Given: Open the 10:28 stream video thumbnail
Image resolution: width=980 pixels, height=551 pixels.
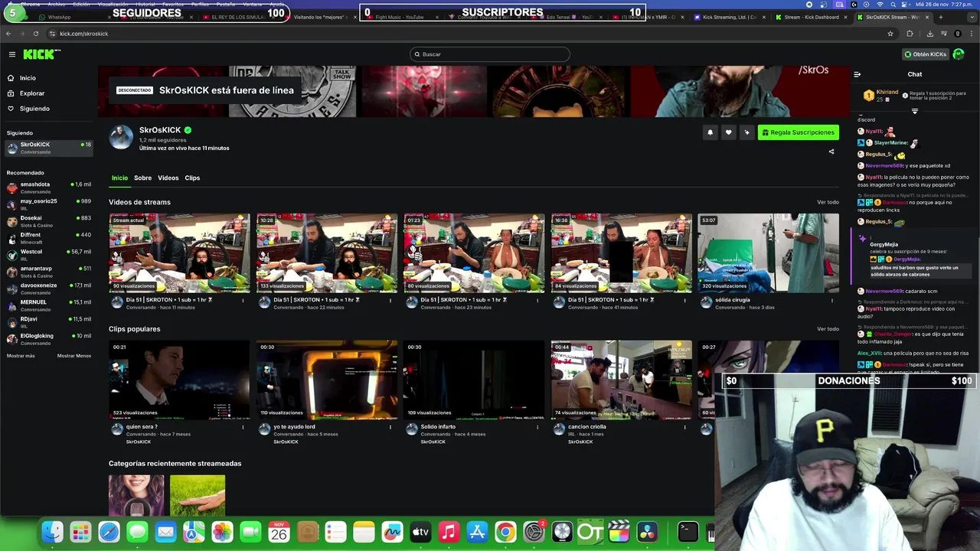Looking at the screenshot, I should click(x=327, y=253).
